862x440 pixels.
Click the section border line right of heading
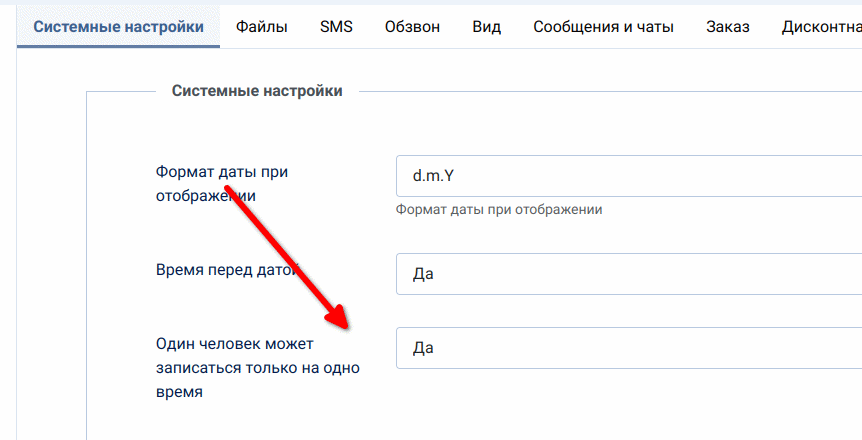[x=600, y=92]
